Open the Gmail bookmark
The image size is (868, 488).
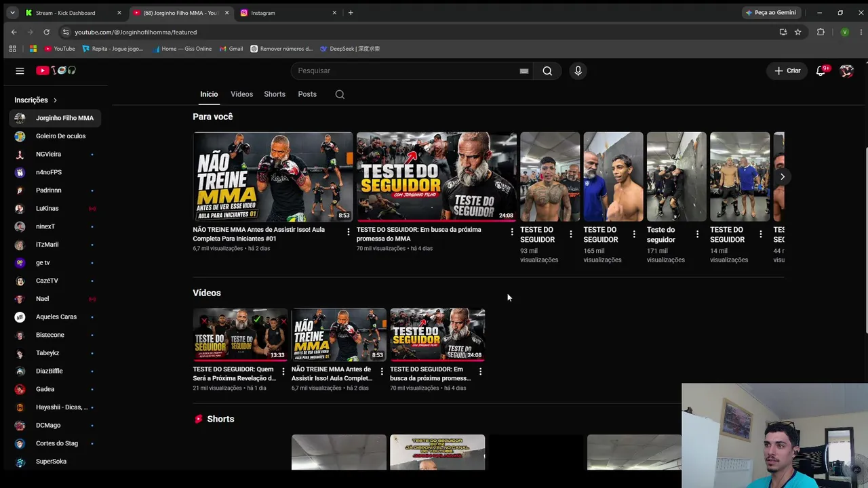click(x=231, y=49)
